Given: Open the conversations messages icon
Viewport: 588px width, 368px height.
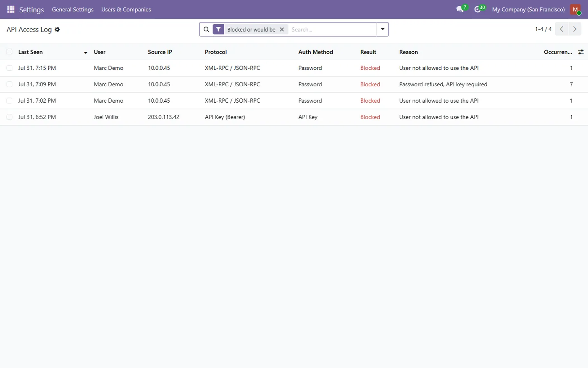Looking at the screenshot, I should pos(460,9).
